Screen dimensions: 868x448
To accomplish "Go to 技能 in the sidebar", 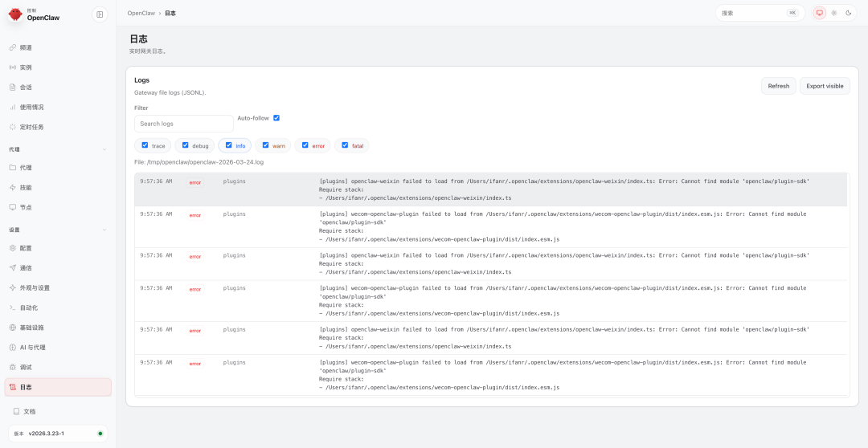I will (x=26, y=187).
